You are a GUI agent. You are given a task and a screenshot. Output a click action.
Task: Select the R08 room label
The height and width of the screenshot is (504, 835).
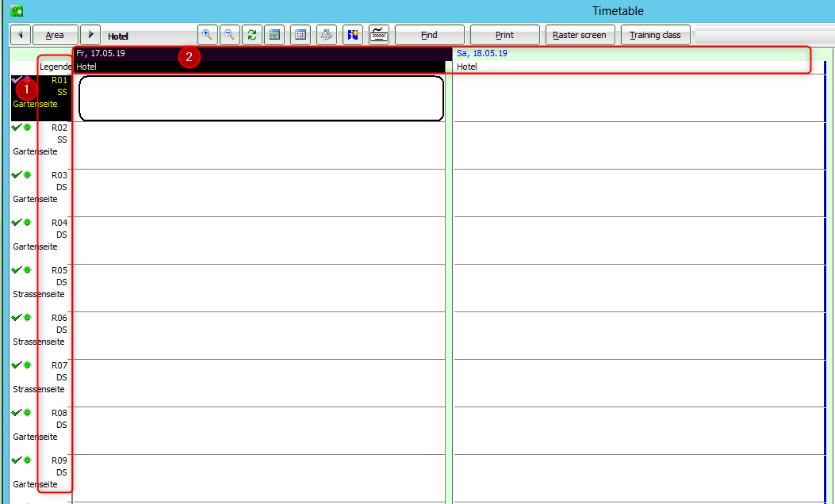click(59, 412)
